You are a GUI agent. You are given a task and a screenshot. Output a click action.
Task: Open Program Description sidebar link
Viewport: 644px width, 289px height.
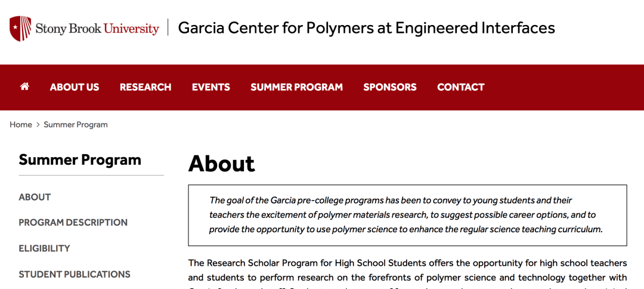[73, 222]
